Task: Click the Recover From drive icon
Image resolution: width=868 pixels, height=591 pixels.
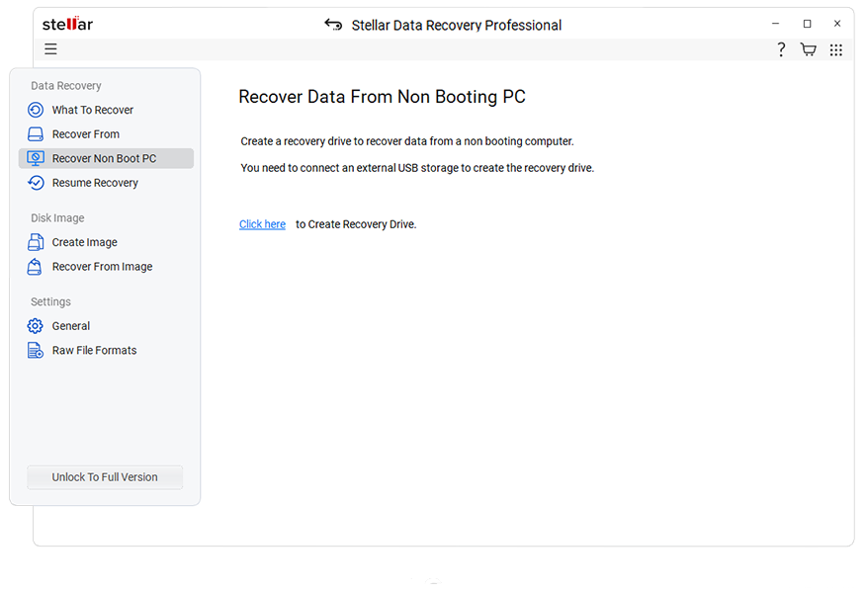Action: pos(36,134)
